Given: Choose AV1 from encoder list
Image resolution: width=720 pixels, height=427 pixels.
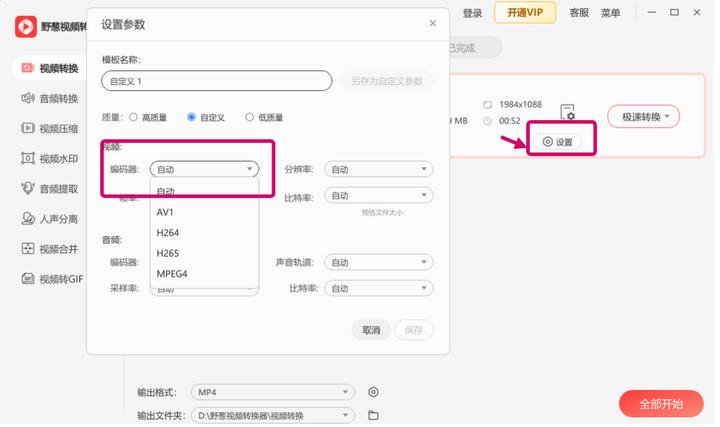Looking at the screenshot, I should pyautogui.click(x=204, y=212).
